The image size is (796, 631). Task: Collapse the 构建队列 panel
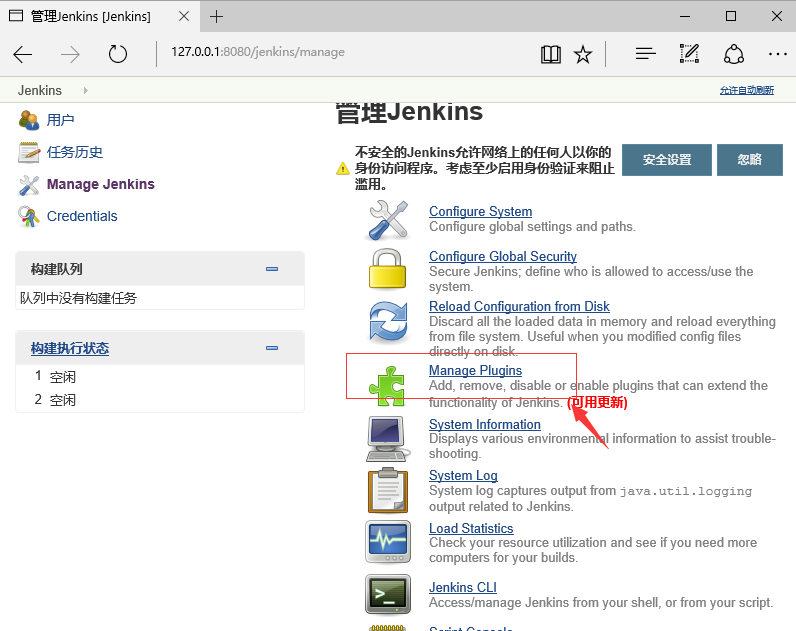pos(272,269)
